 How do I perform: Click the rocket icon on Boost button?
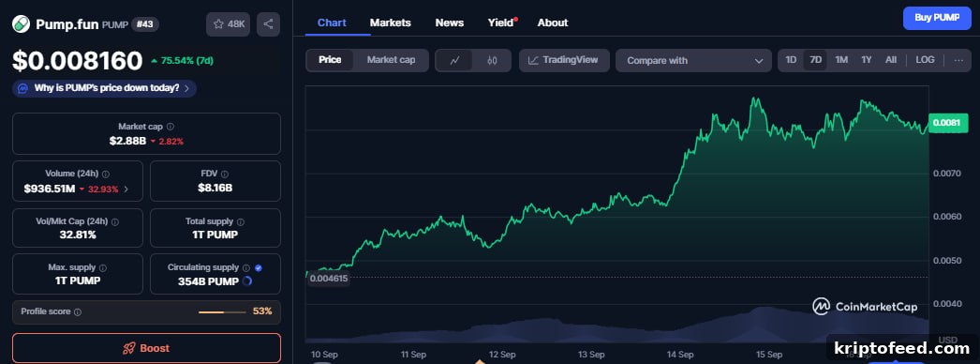129,348
